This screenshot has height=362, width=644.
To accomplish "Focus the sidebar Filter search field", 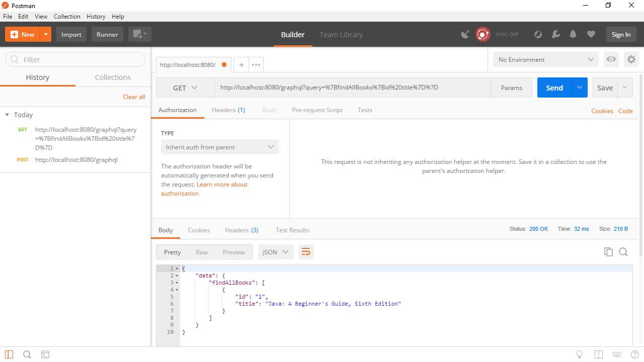I will coord(75,59).
